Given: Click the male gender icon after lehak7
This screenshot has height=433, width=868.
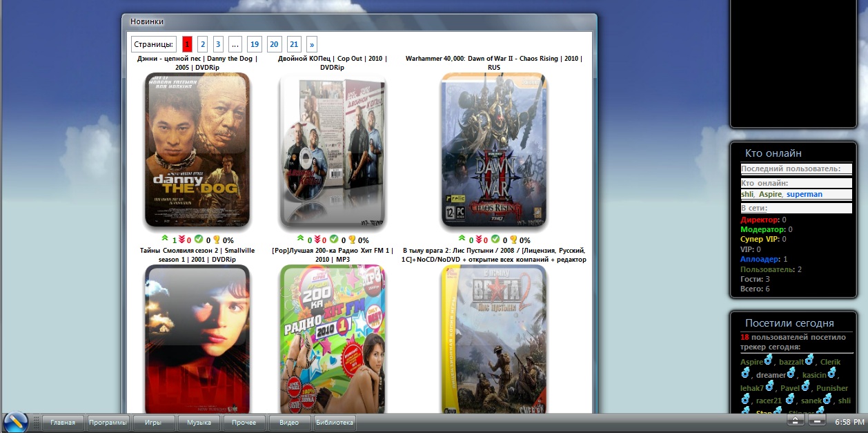Looking at the screenshot, I should (x=770, y=386).
